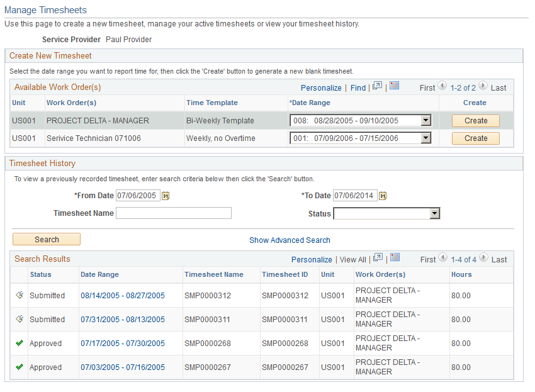The image size is (535, 392).
Task: Create timesheet for PROJECT DELTA - MANAGER
Action: (x=475, y=120)
